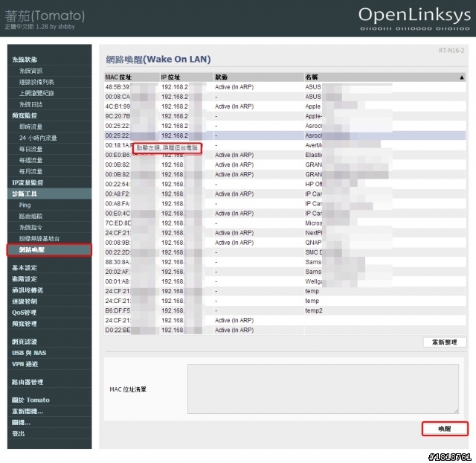The image size is (476, 463).
Task: Select 網路喚醒 in the sidebar
Action: click(49, 249)
